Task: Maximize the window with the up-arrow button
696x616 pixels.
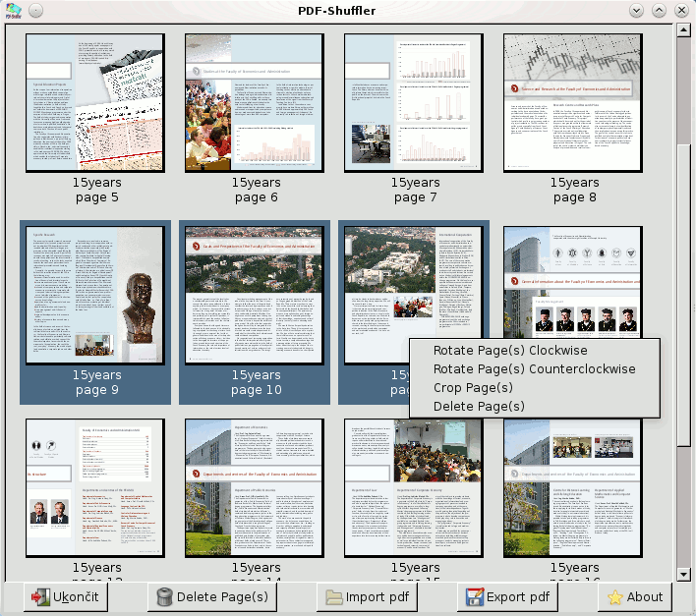Action: point(659,10)
